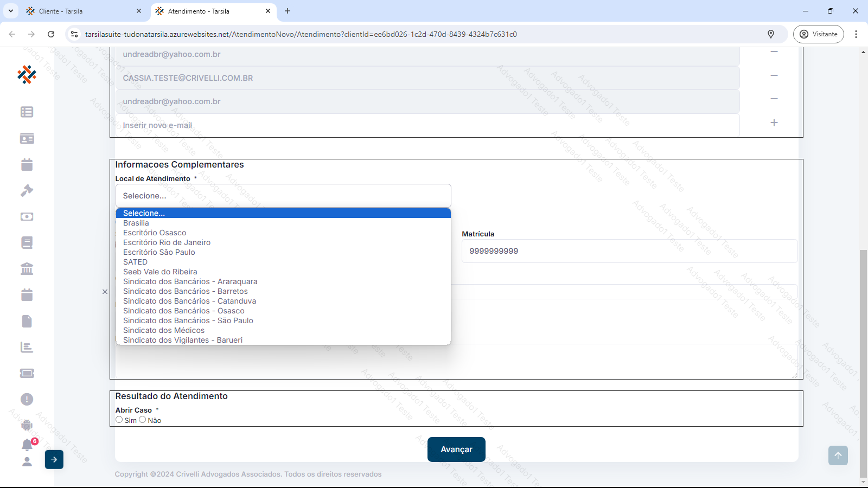
Task: Click the scroll-to-top arrow button
Action: coord(838,455)
